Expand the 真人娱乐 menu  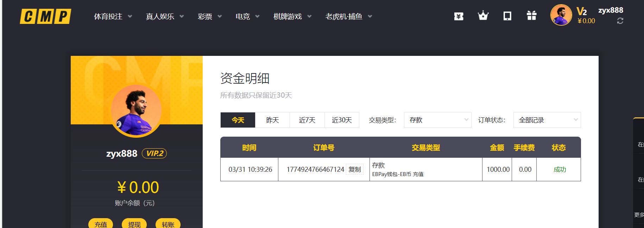pyautogui.click(x=165, y=17)
